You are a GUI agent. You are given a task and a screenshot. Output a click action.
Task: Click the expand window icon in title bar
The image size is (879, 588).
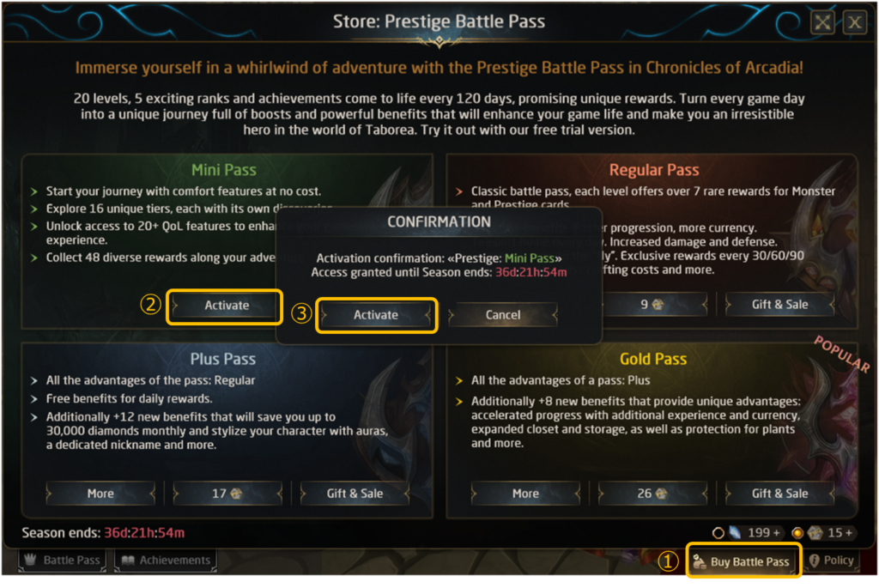(822, 22)
